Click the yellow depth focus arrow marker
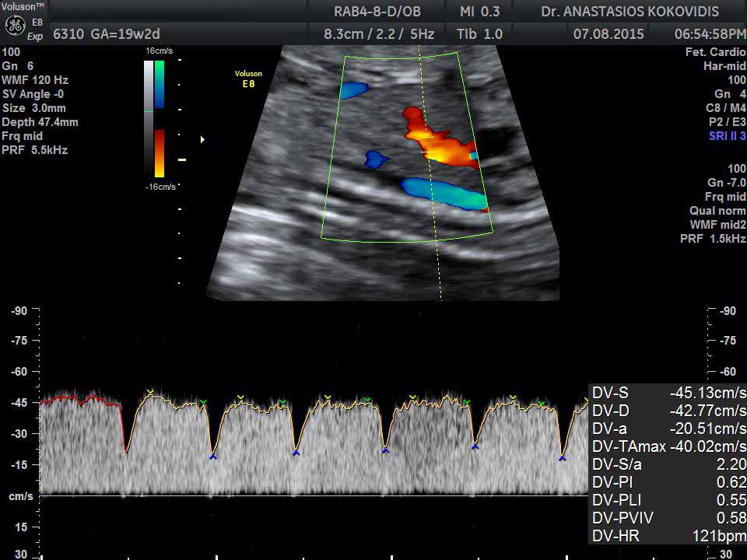The height and width of the screenshot is (560, 747). (x=202, y=139)
